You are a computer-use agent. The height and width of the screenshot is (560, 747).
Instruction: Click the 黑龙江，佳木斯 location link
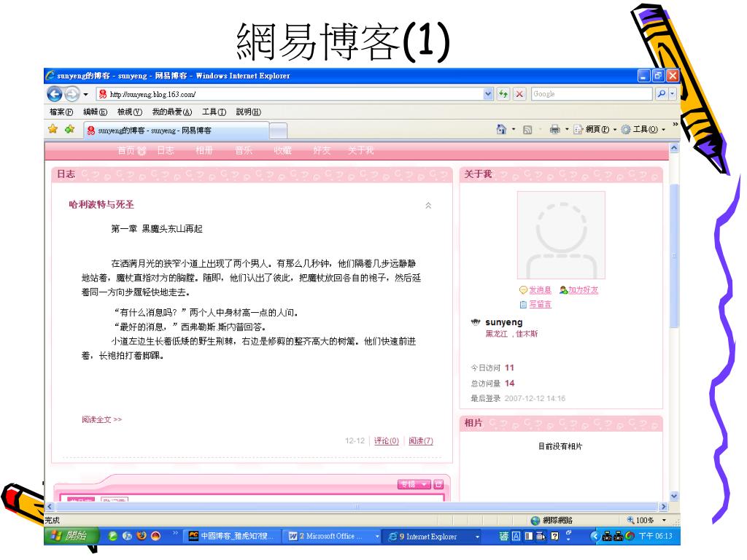511,334
